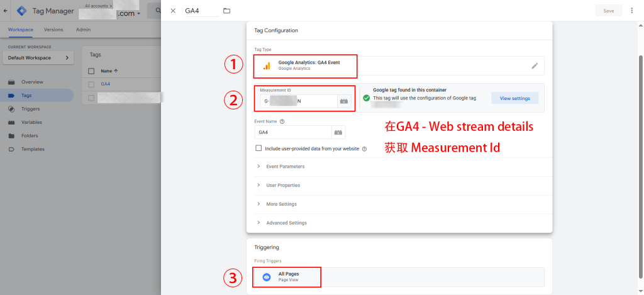Click the Measurement ID input field

pos(298,101)
